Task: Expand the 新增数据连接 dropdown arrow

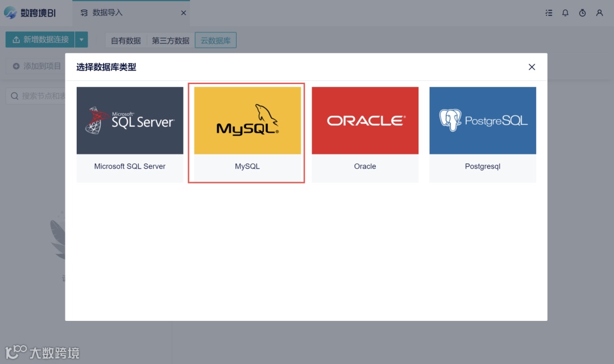Action: pyautogui.click(x=81, y=40)
